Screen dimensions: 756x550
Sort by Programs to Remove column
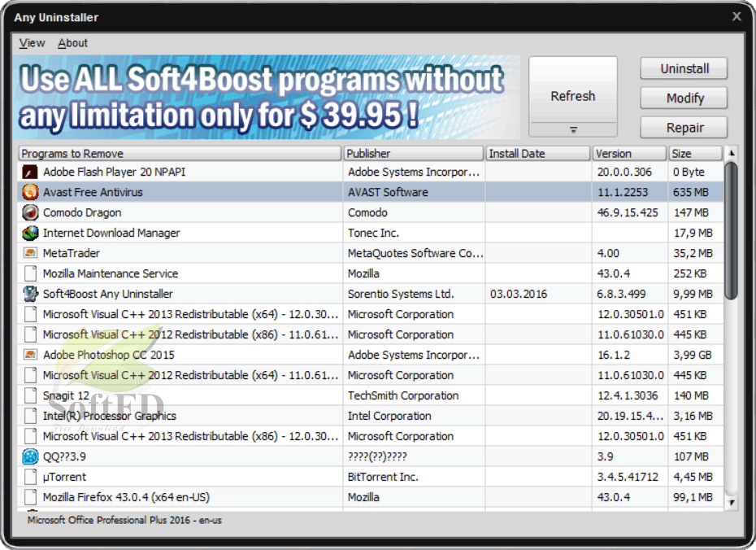click(x=180, y=154)
